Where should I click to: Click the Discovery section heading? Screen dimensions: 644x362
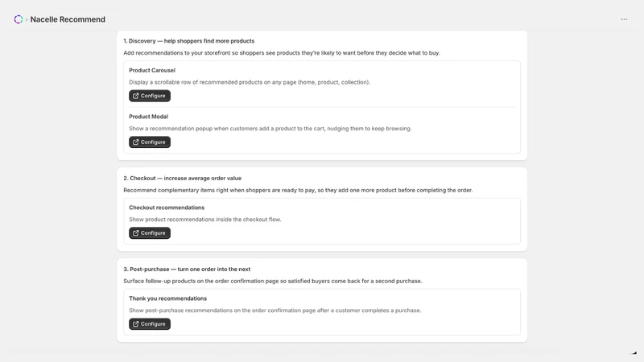point(189,41)
